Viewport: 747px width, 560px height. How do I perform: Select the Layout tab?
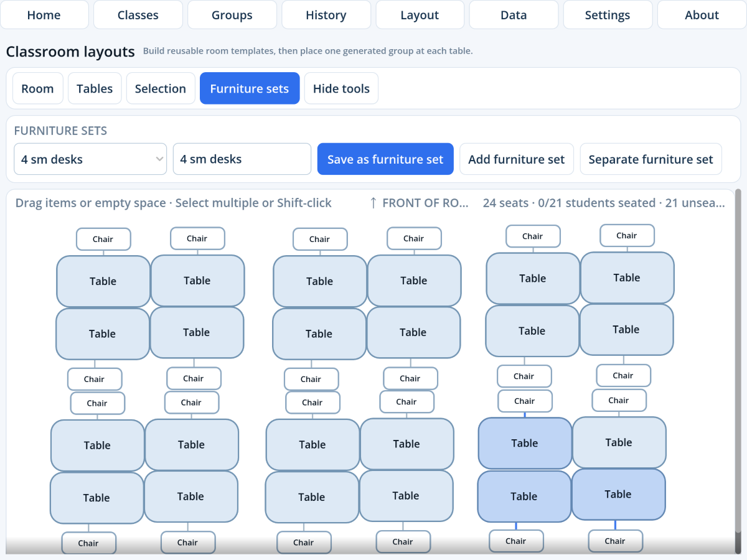[x=420, y=15]
